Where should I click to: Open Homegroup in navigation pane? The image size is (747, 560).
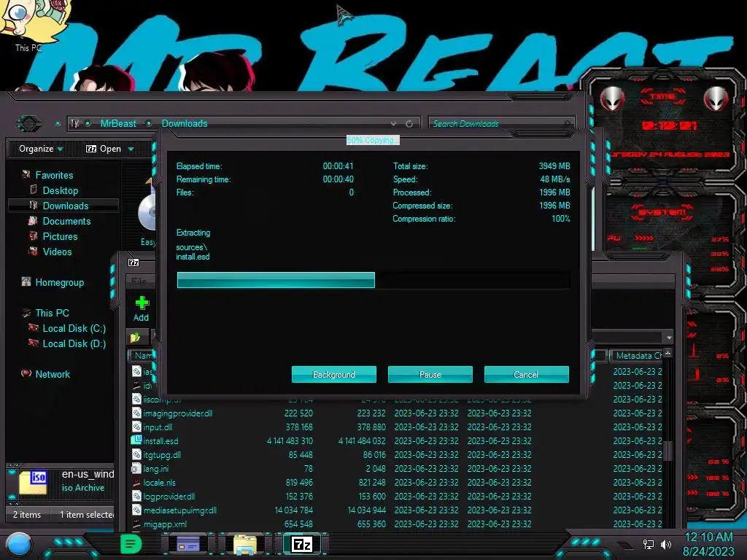[x=60, y=282]
